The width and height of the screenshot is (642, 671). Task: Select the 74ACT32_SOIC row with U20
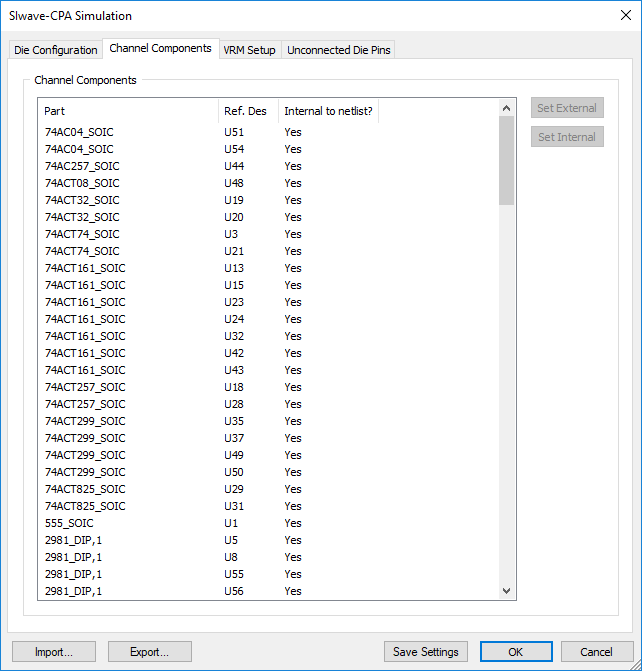268,217
